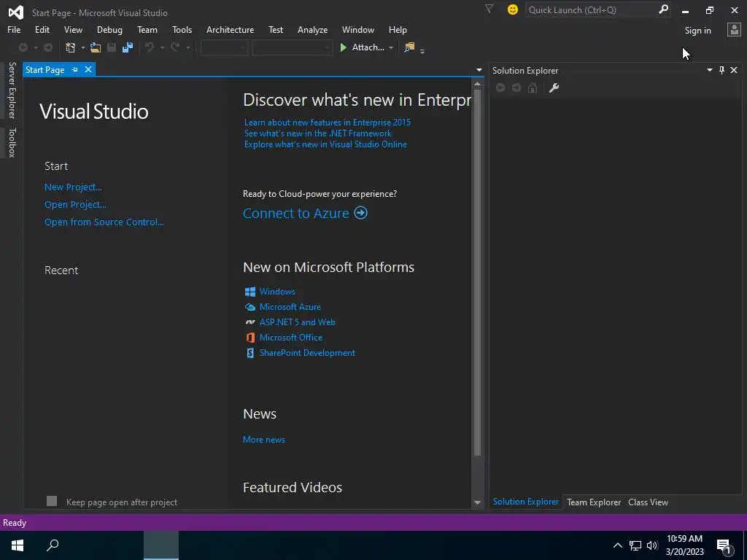Open the active documents list dropdown
This screenshot has height=560, width=747.
(479, 70)
